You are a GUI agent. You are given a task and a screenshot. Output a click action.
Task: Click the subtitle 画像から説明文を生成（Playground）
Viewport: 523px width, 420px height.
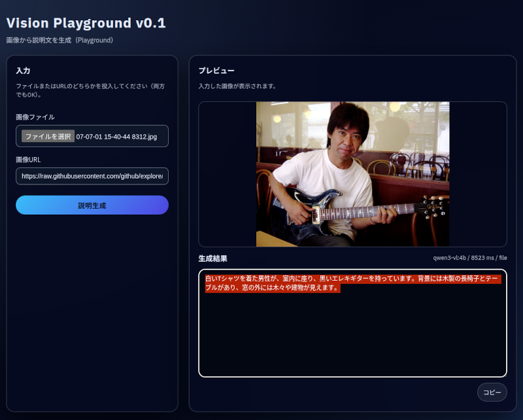coord(60,41)
